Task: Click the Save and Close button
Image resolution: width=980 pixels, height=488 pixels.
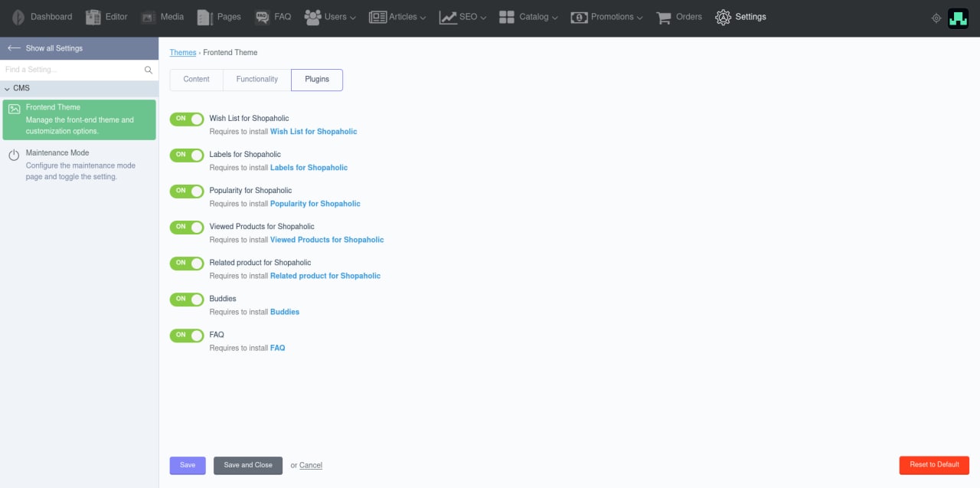Action: (248, 465)
